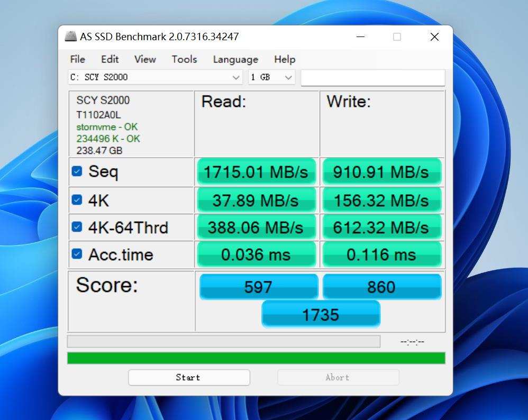Open the drive selection dropdown C: SCY S2000

(x=155, y=77)
